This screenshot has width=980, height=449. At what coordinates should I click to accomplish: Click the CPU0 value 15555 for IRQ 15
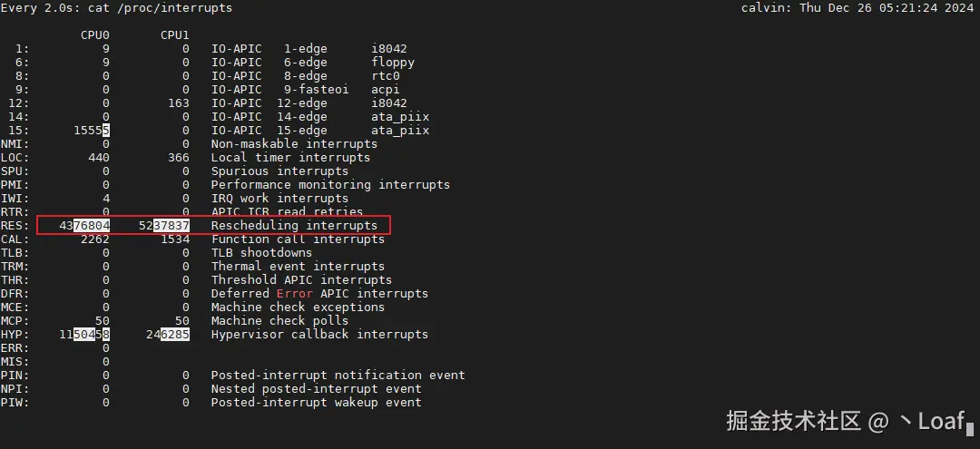[91, 131]
